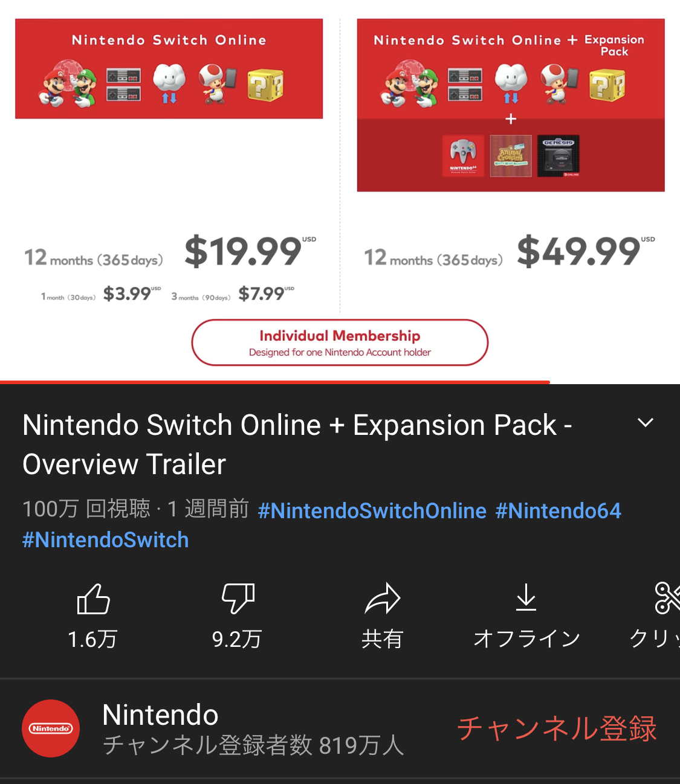Tap the video title text
Image resolution: width=680 pixels, height=784 pixels.
[297, 444]
